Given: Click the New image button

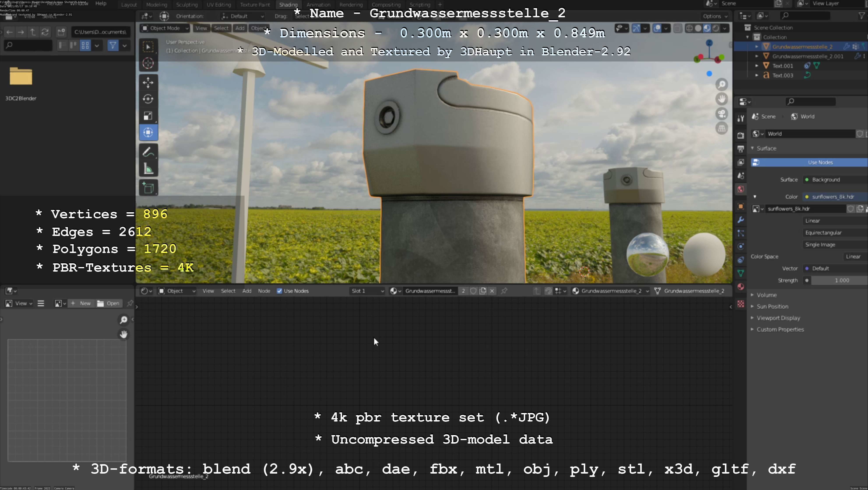Looking at the screenshot, I should tap(81, 303).
